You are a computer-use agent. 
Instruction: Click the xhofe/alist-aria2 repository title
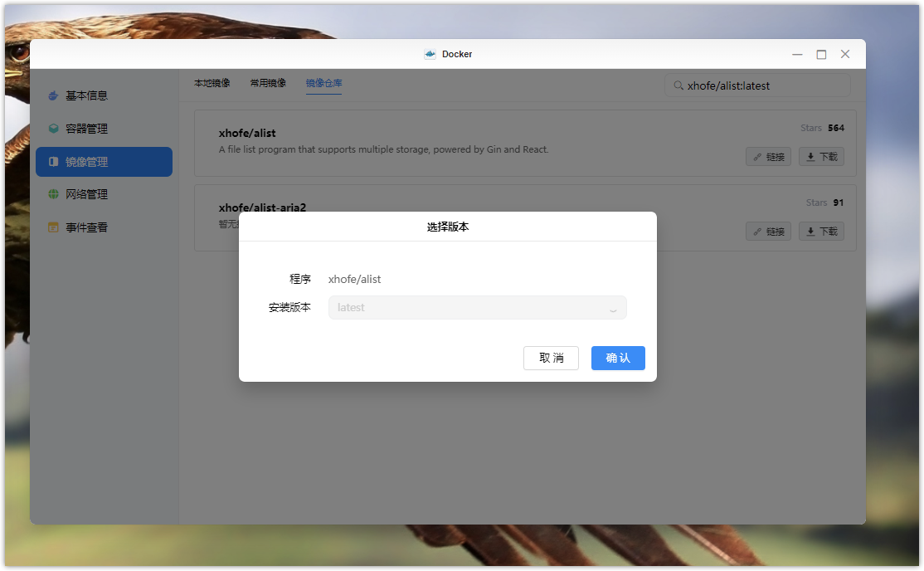point(262,207)
